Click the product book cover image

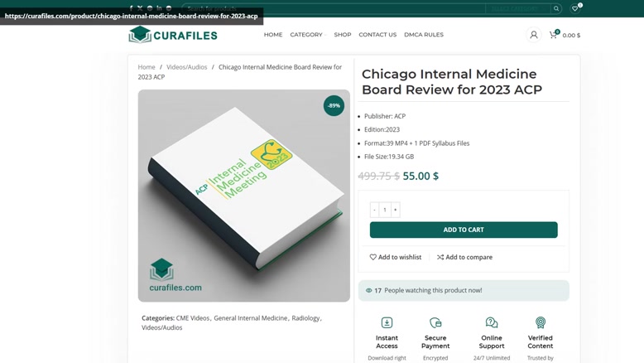(244, 196)
